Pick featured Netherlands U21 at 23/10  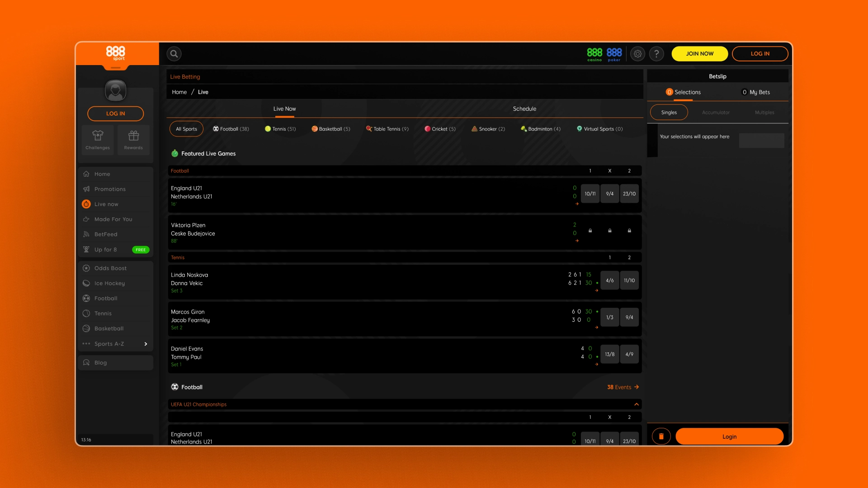coord(629,194)
